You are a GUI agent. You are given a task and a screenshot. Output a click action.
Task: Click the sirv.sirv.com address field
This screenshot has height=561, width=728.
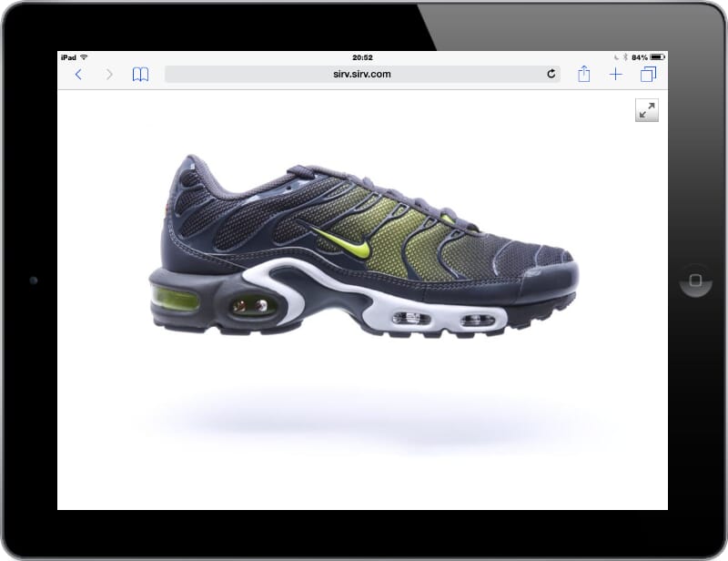pyautogui.click(x=361, y=75)
